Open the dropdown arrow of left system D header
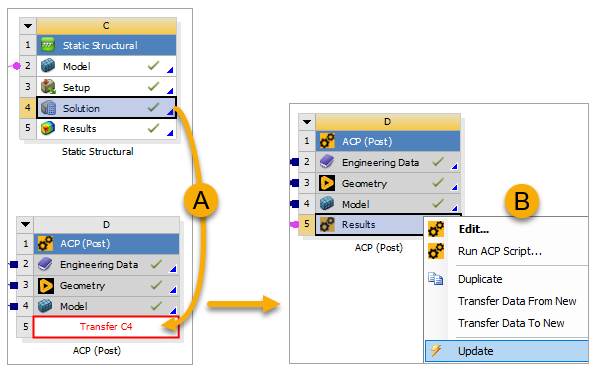The image size is (595, 370). (25, 225)
